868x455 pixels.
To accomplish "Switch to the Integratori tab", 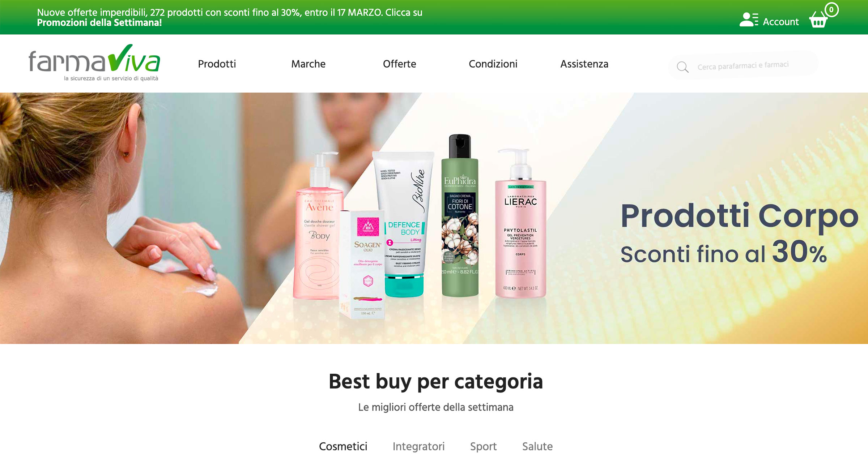I will click(419, 446).
